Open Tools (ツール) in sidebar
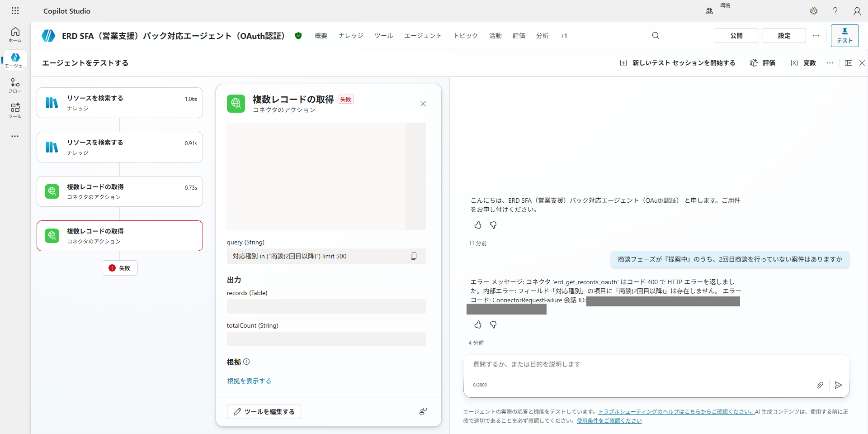Screen dimensions: 868x434 click(15, 111)
